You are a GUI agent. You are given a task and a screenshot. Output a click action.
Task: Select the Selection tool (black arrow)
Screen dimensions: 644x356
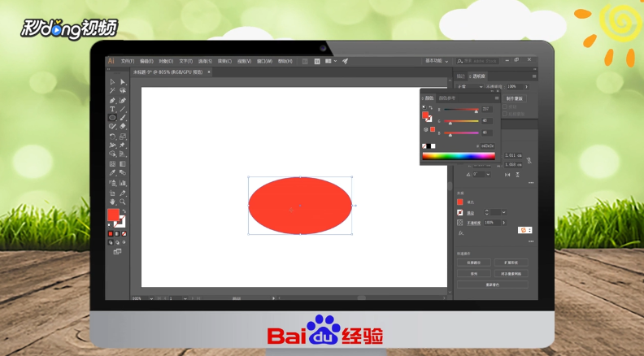(x=112, y=82)
